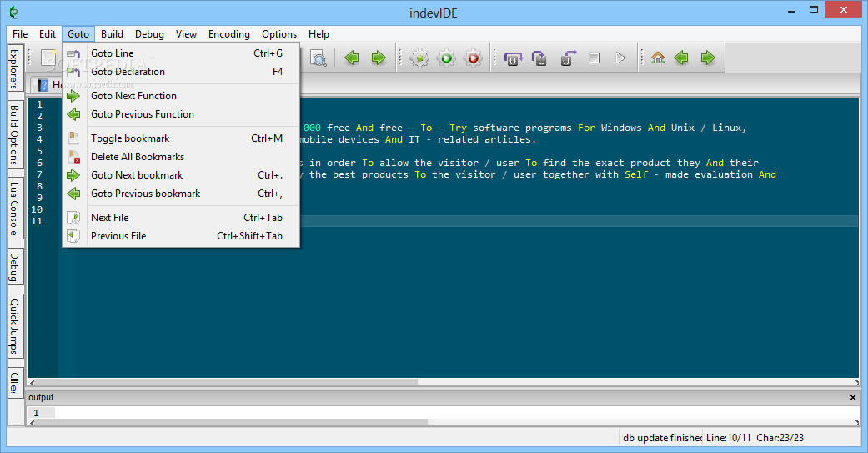
Task: Click the yellow 'Self' keyword in the editor
Action: point(636,174)
